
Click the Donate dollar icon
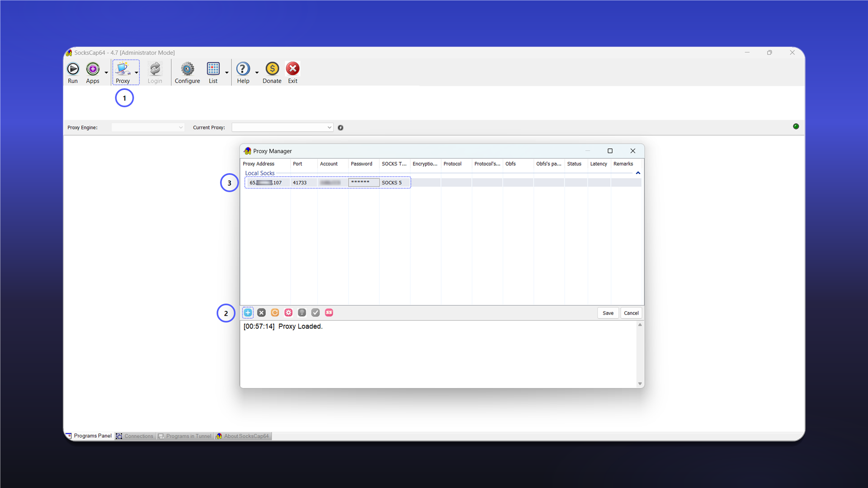pyautogui.click(x=272, y=69)
